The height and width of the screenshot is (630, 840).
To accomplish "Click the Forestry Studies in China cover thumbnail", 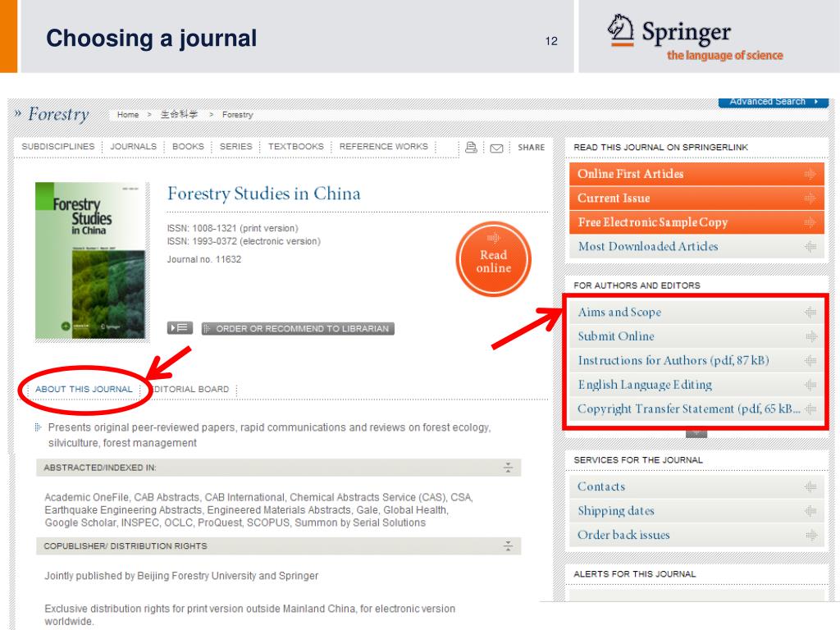I will tap(90, 261).
